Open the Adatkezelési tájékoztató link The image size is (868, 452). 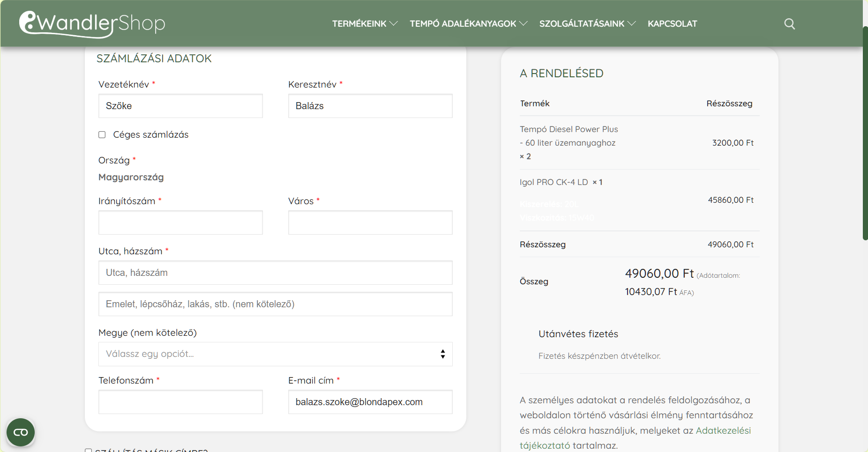point(723,430)
